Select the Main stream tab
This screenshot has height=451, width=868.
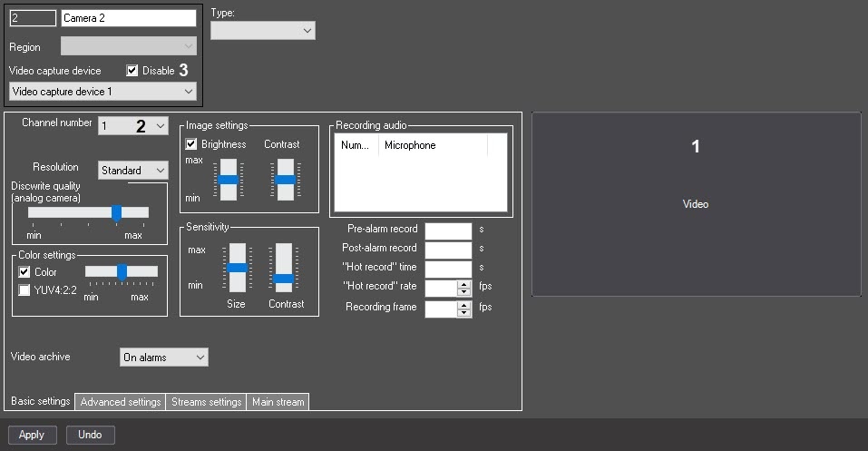pos(278,402)
